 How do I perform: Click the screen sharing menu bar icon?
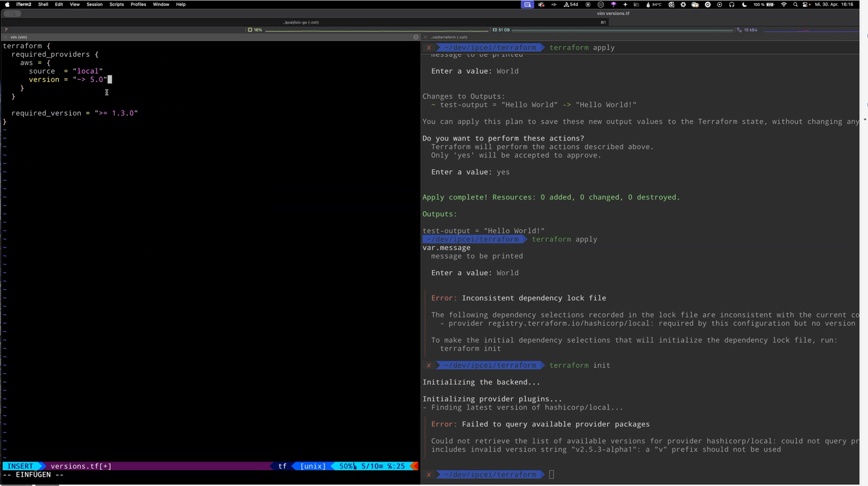527,4
